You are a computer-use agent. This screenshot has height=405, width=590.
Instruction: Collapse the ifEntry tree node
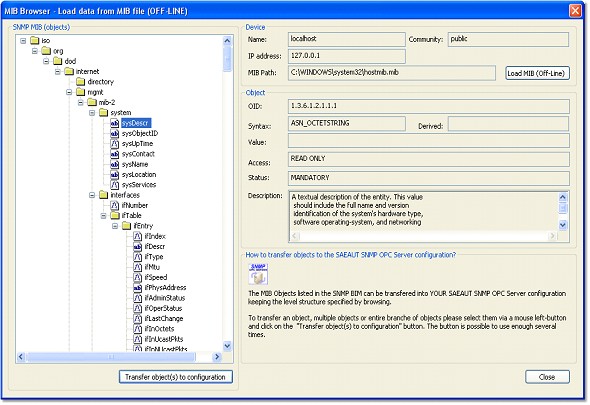(x=115, y=226)
